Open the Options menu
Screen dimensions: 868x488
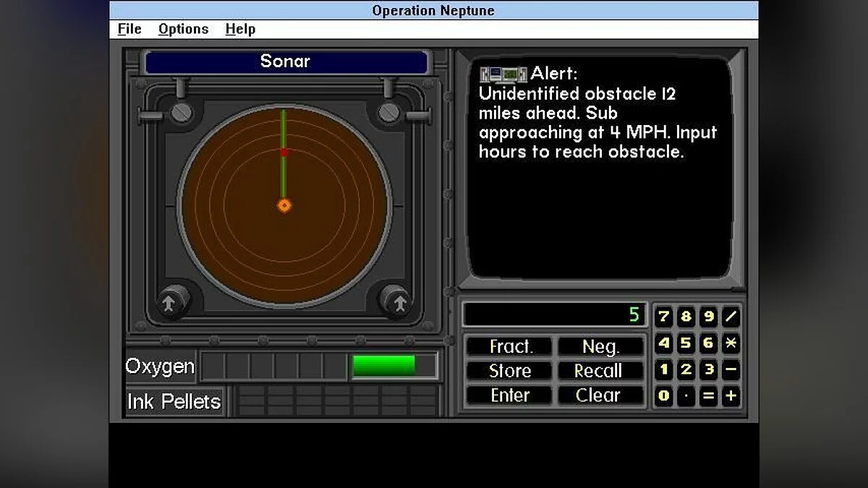tap(183, 29)
